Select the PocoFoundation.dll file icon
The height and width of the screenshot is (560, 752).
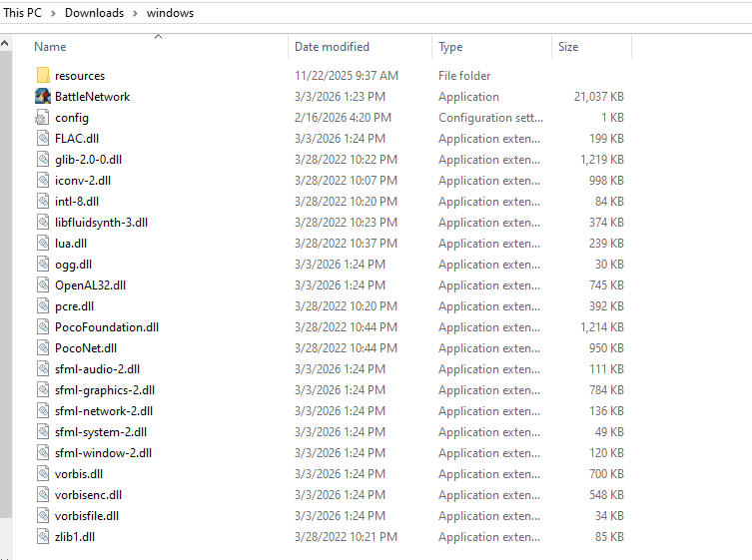tap(43, 327)
